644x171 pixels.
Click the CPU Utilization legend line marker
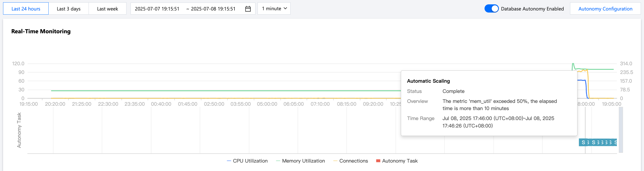(229, 161)
